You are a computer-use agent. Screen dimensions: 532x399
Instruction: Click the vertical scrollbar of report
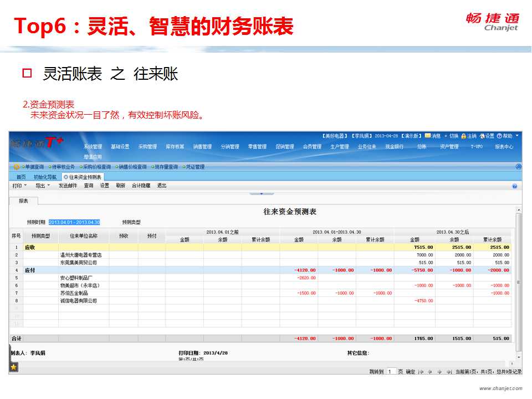point(518,277)
